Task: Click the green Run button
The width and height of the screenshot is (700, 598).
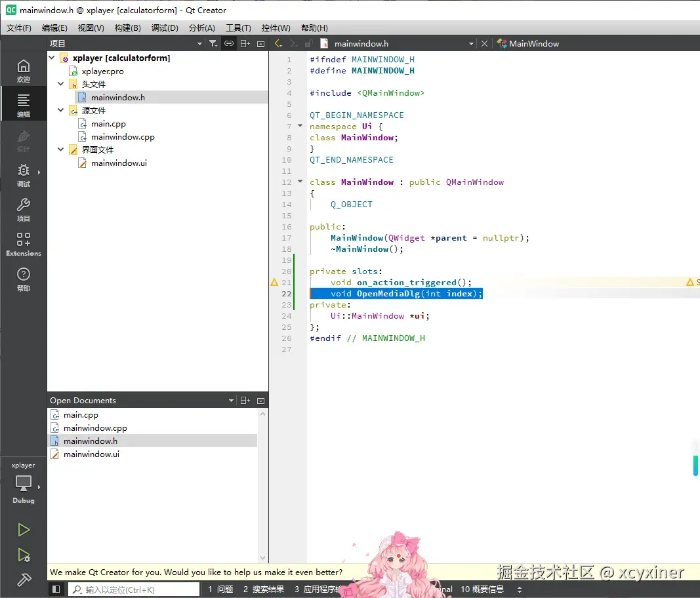Action: (24, 530)
